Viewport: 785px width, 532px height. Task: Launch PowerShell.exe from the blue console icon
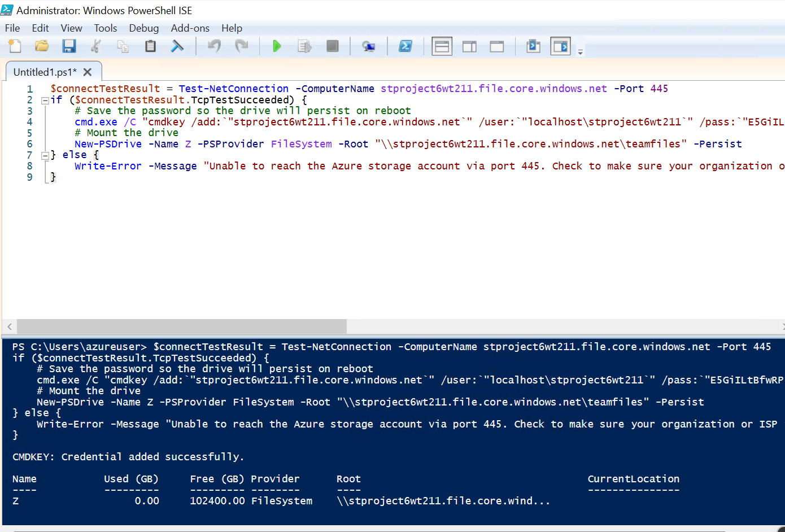(405, 46)
